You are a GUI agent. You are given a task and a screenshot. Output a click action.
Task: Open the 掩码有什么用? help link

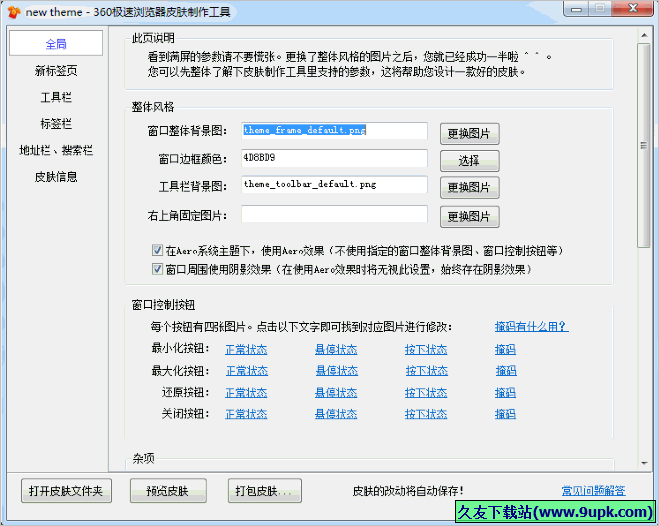[x=531, y=327]
